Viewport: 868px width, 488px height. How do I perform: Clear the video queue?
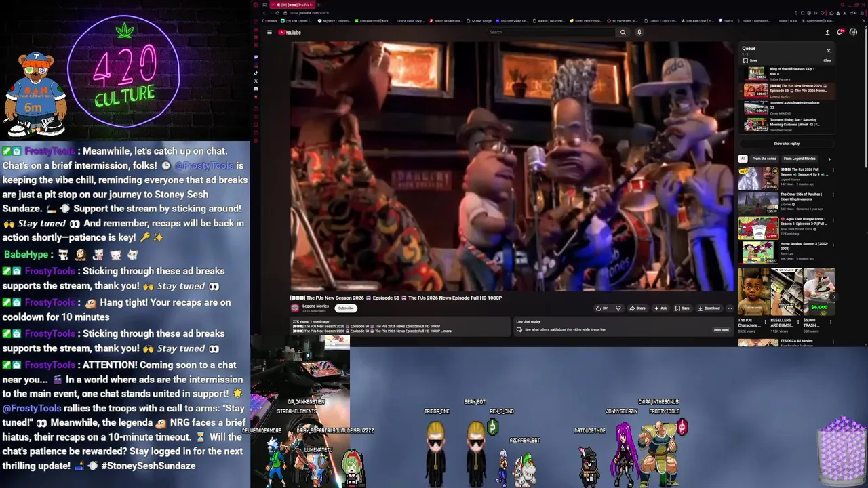[827, 60]
